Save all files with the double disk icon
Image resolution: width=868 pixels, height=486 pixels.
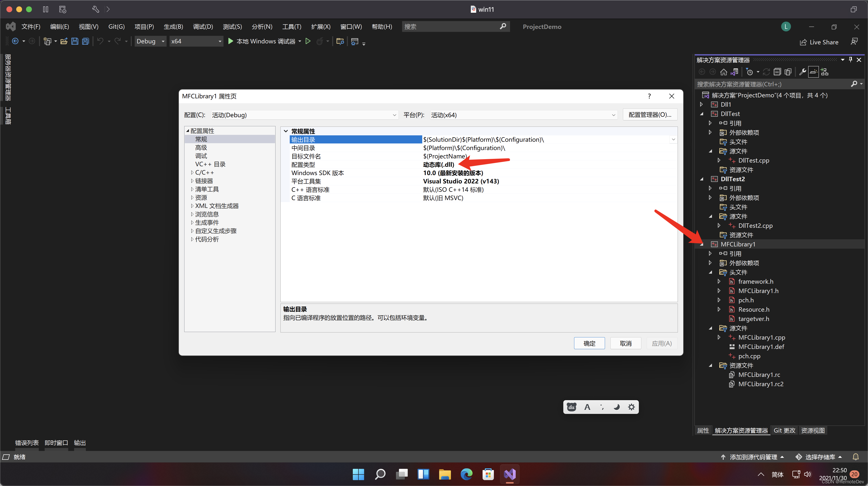pyautogui.click(x=86, y=41)
